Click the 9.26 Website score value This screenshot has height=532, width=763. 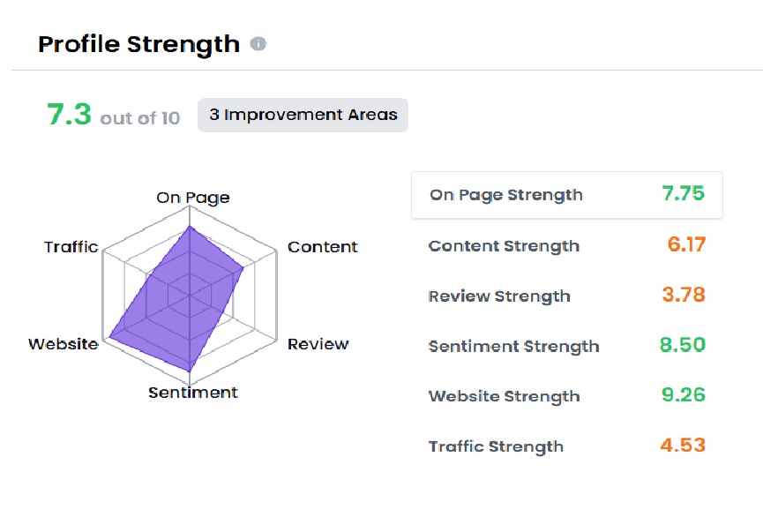click(x=683, y=395)
